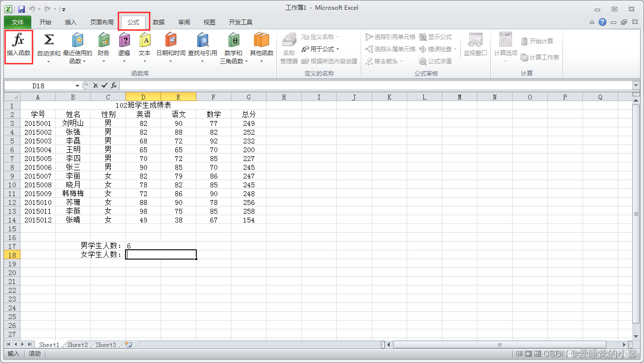
Task: Switch to Page Break Preview icon in status bar
Action: click(537, 354)
